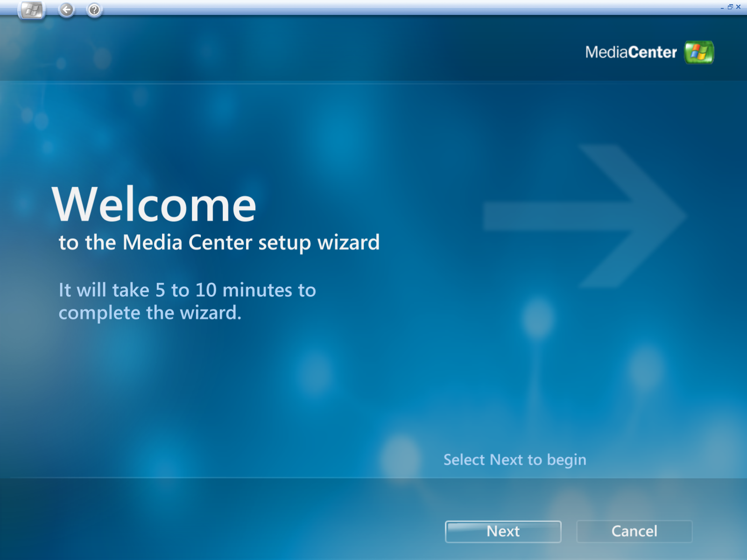The image size is (747, 560).
Task: Open help with the question mark icon
Action: click(94, 9)
